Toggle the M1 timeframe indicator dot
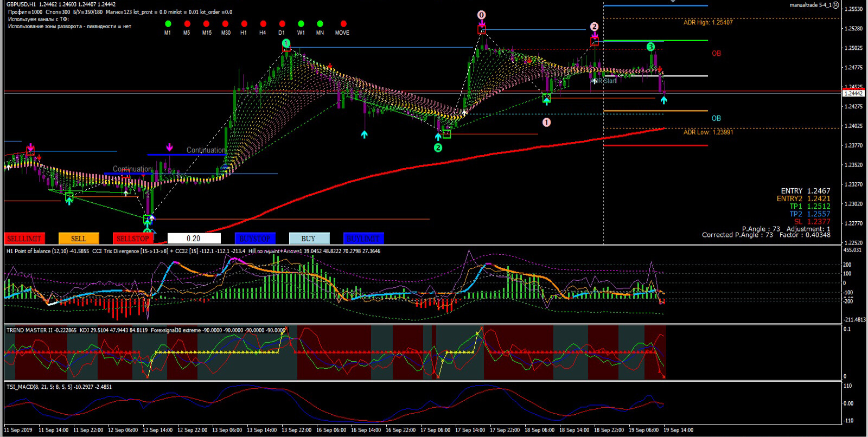The width and height of the screenshot is (868, 437). pyautogui.click(x=168, y=23)
